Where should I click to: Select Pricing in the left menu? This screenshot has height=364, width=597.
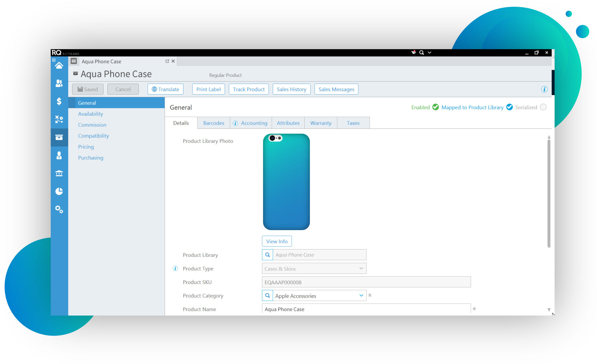pos(86,147)
